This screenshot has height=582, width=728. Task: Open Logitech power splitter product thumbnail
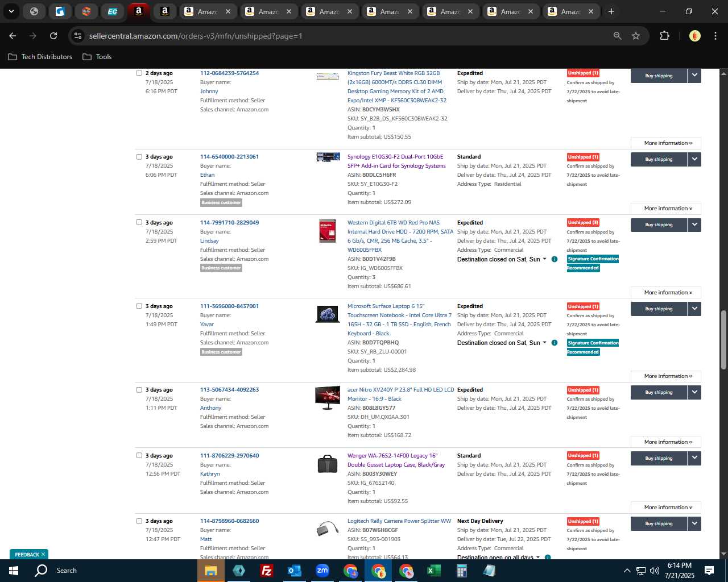tap(328, 529)
